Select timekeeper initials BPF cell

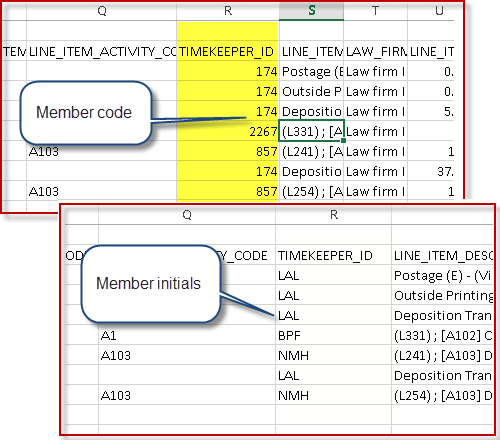[x=334, y=335]
